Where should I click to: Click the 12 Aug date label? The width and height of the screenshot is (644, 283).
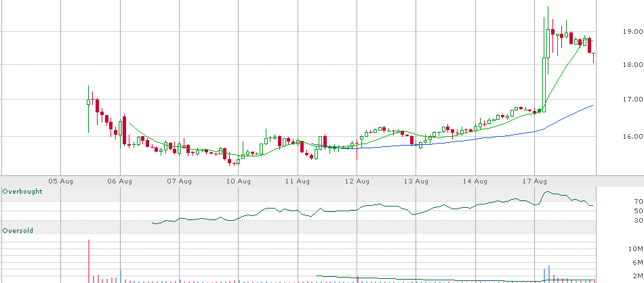tap(357, 181)
